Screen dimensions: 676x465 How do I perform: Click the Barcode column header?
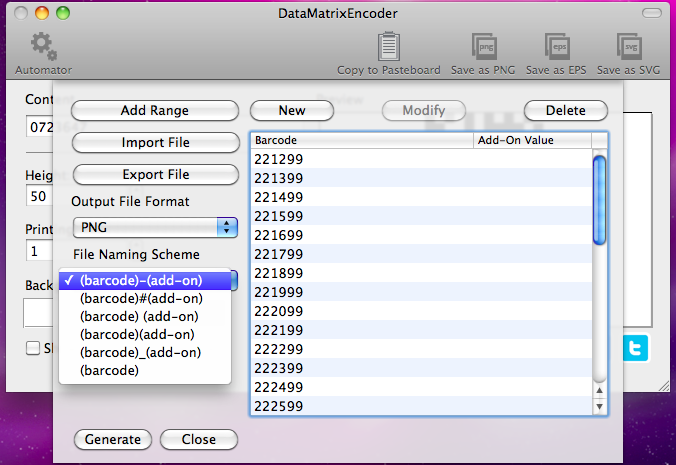(362, 140)
